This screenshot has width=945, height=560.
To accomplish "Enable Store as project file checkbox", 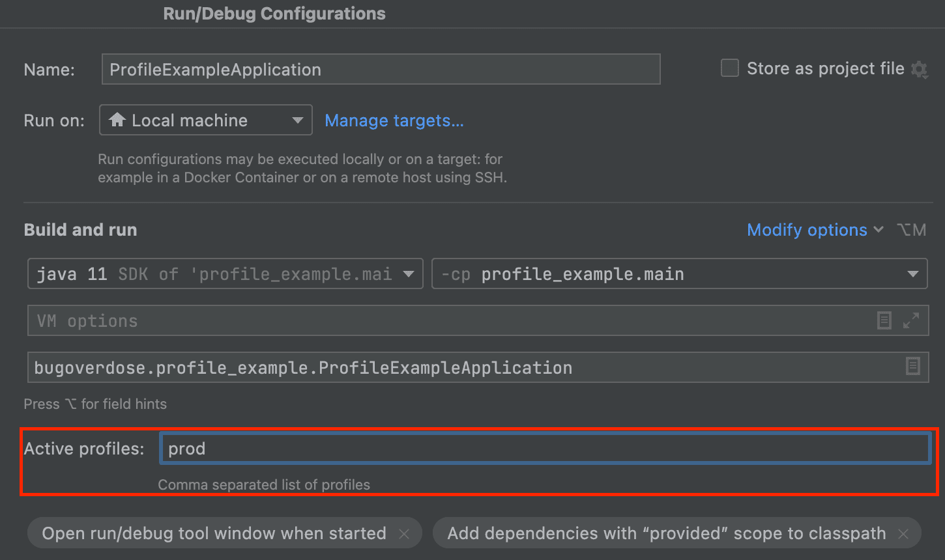I will 729,68.
